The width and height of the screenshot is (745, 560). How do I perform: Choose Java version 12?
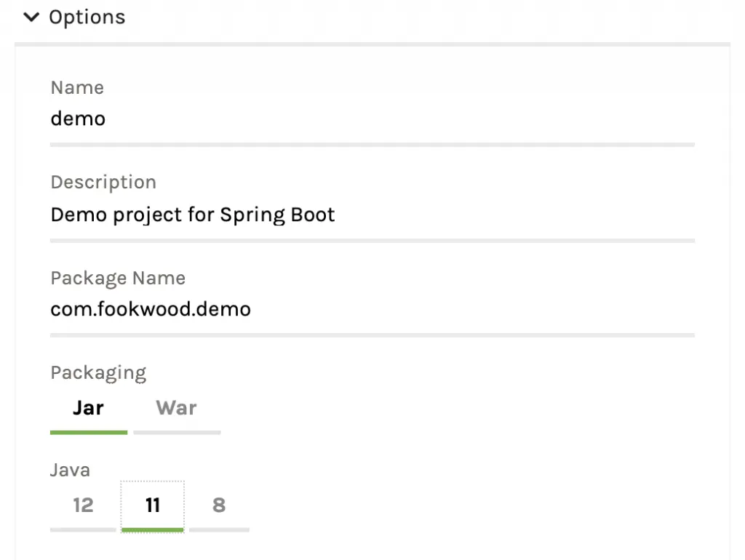click(83, 505)
